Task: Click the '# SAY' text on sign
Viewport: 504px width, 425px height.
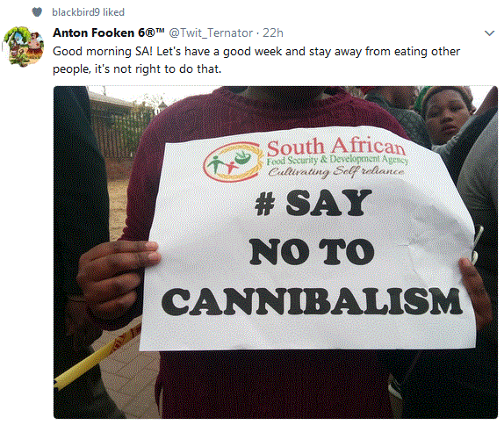Action: pos(313,203)
